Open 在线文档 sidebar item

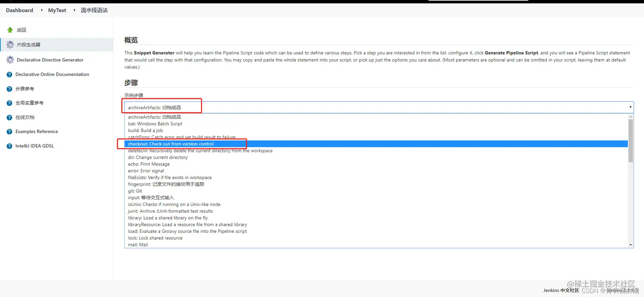(x=25, y=117)
